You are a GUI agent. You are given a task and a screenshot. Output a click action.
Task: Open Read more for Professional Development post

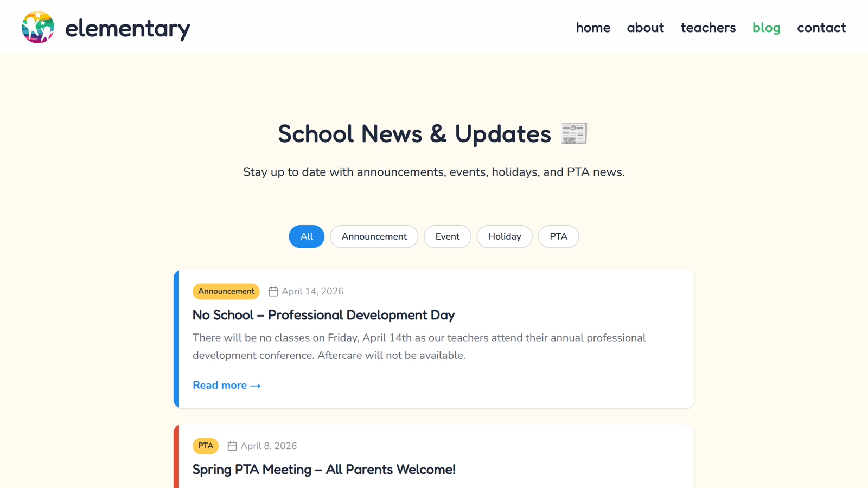tap(227, 386)
